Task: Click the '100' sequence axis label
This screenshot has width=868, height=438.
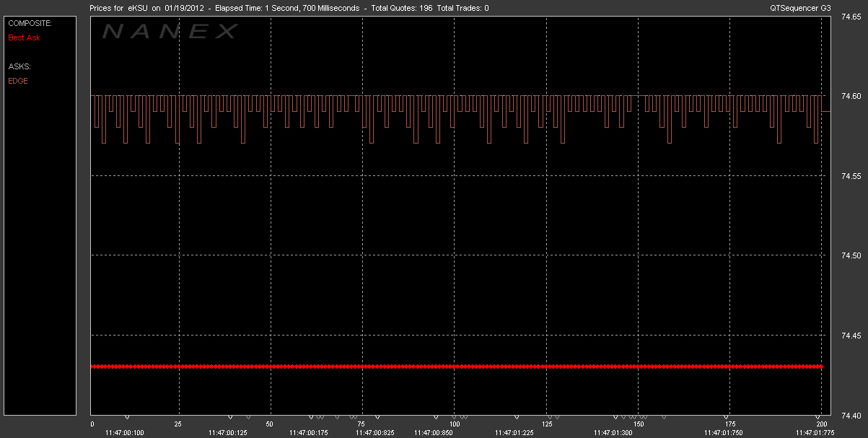Action: pyautogui.click(x=454, y=424)
